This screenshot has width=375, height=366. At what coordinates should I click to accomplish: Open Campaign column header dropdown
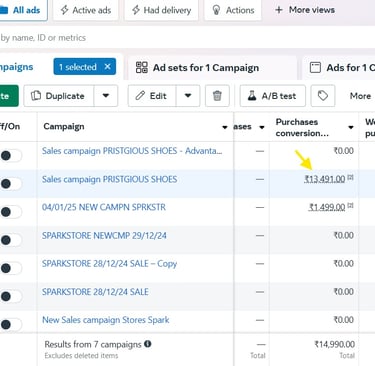225,127
